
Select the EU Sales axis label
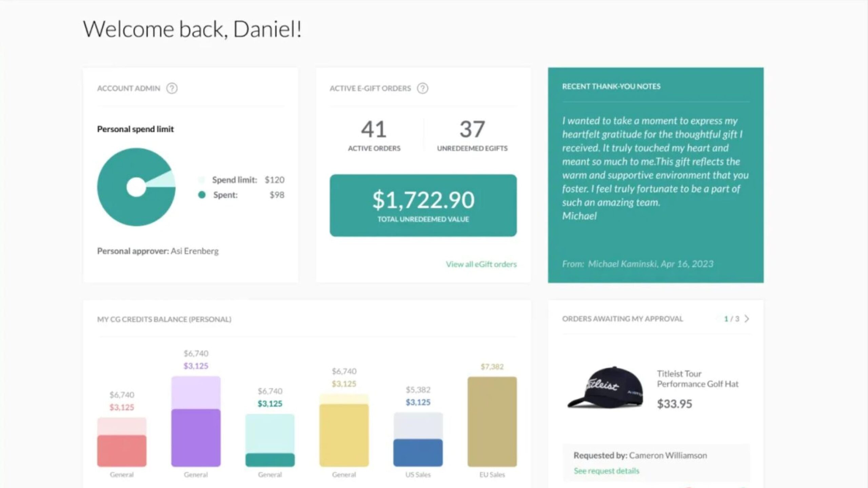(492, 475)
